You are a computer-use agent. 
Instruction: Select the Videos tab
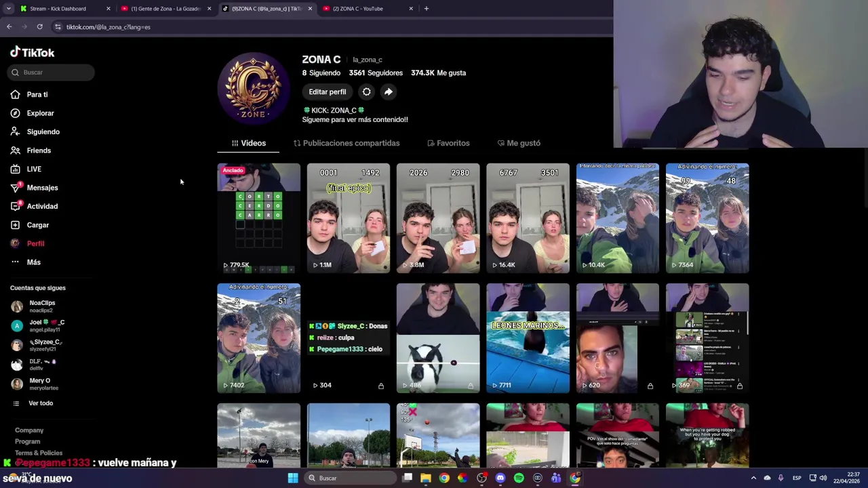point(248,143)
